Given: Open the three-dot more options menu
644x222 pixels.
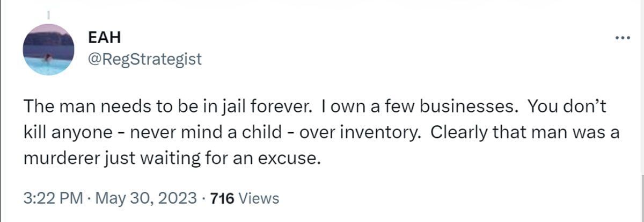Looking at the screenshot, I should (621, 38).
